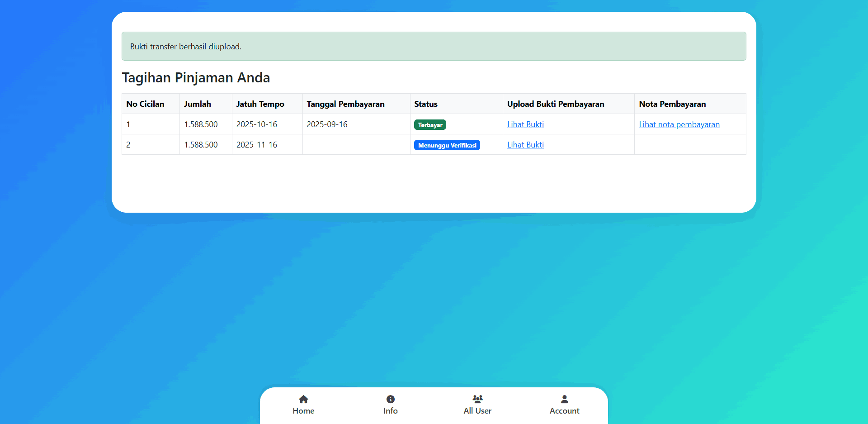
Task: Open Lihat Bukti for installment 1
Action: click(x=525, y=124)
